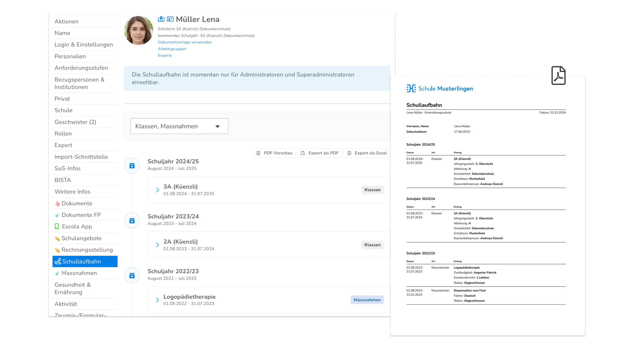Expand the Logopädietherapie entry chevron
The width and height of the screenshot is (644, 352).
pos(158,300)
